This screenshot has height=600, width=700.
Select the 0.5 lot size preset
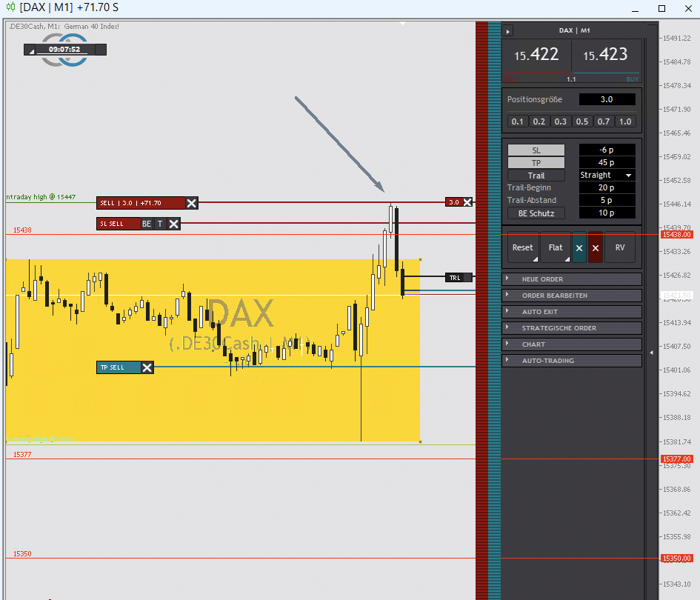click(581, 121)
